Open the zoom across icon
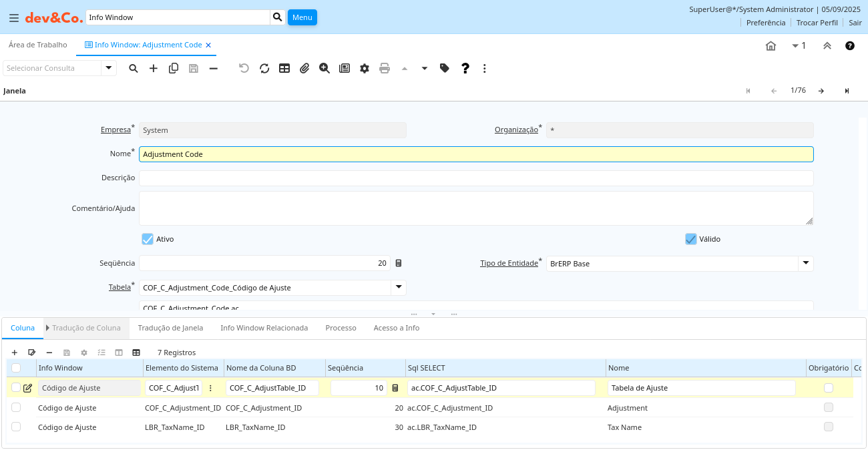 click(324, 68)
